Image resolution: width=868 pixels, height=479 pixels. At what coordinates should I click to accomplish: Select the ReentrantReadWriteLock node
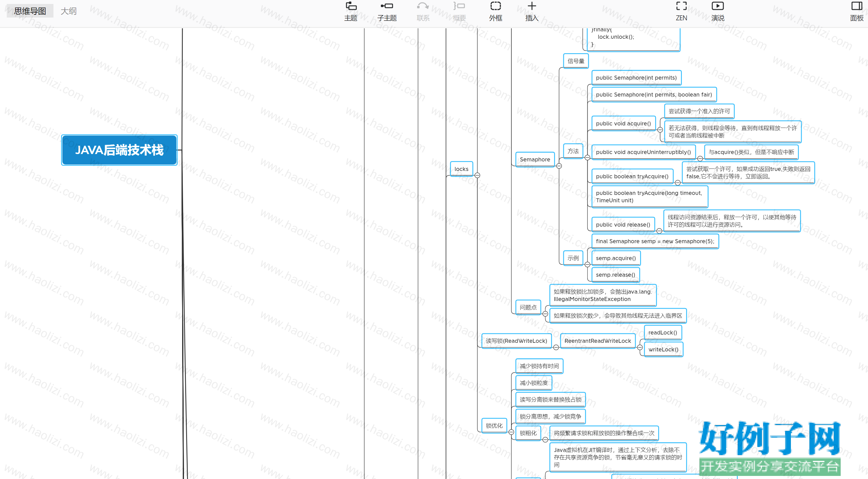[597, 341]
